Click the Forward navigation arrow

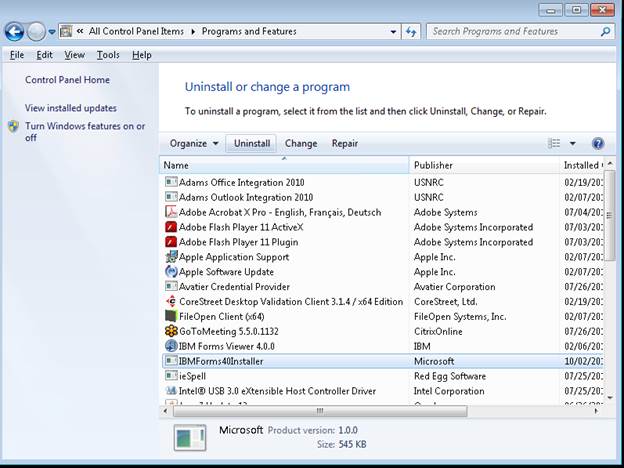36,31
